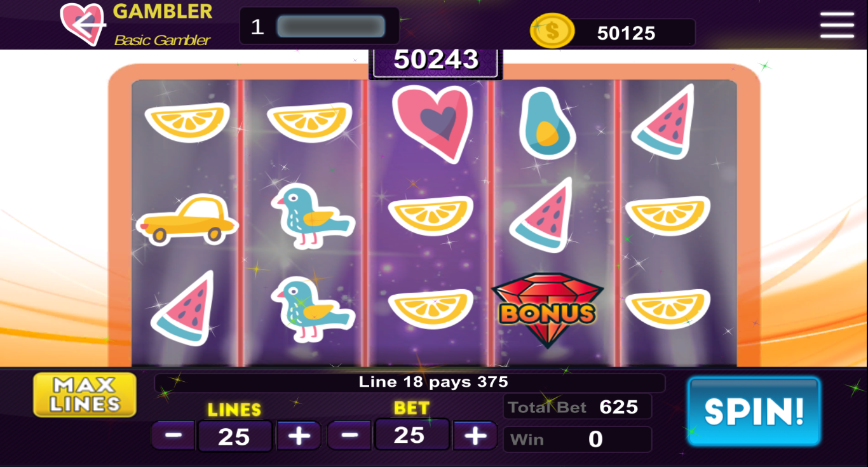
Task: Increase the bet amount
Action: 475,435
